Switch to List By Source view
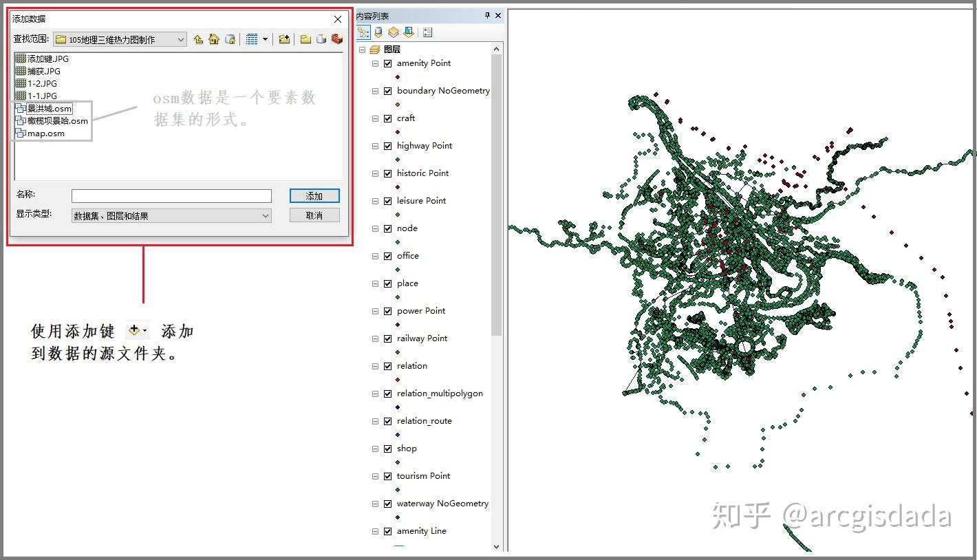The image size is (977, 560). (x=378, y=32)
